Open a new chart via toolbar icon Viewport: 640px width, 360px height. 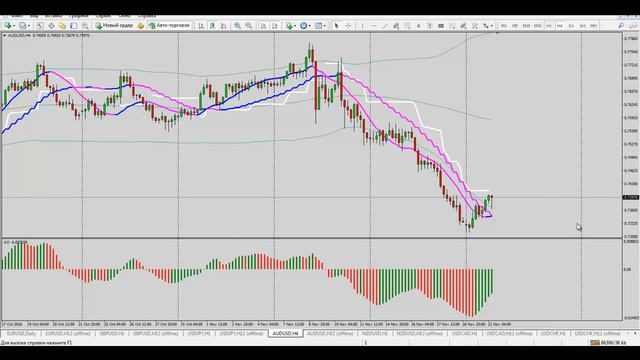(x=7, y=26)
